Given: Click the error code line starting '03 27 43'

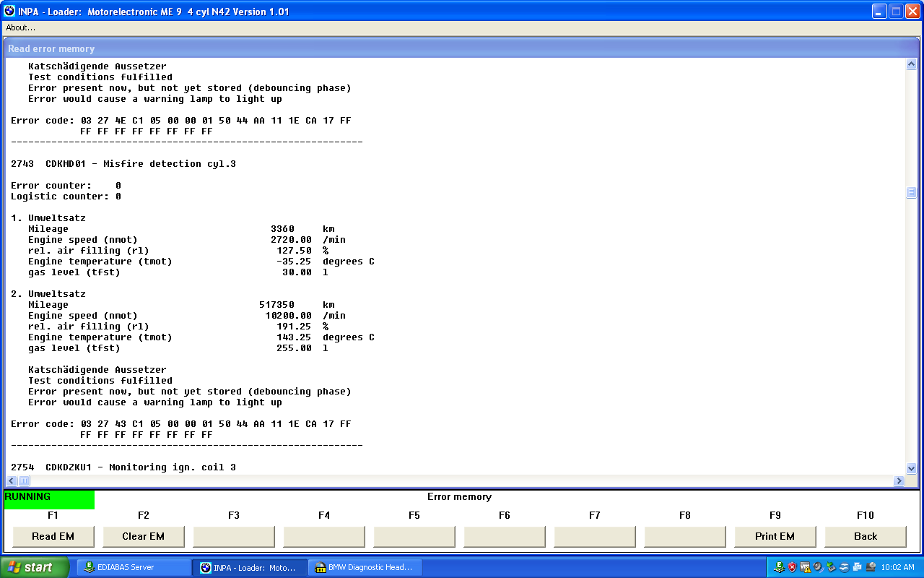Looking at the screenshot, I should coord(181,424).
